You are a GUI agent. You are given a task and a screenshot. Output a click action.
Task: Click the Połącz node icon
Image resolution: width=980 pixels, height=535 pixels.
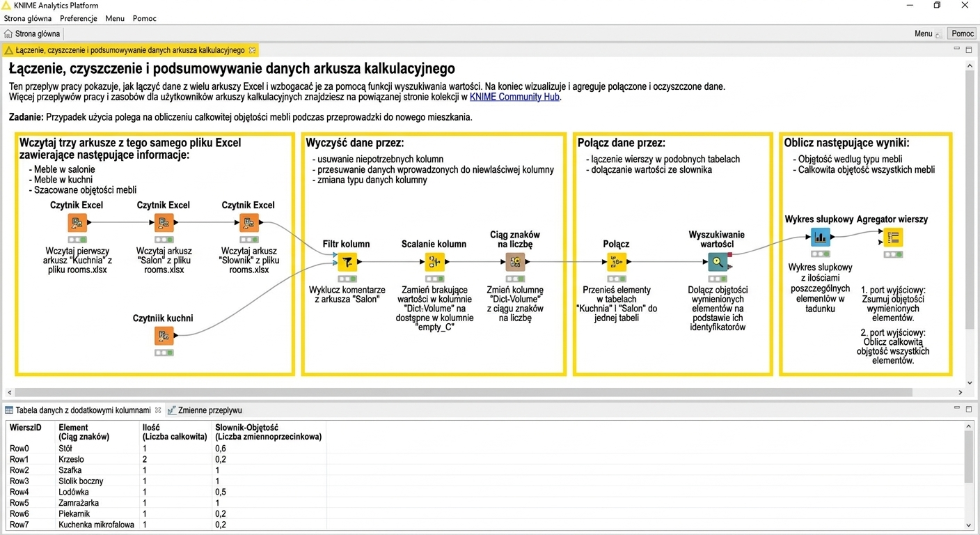pos(616,262)
